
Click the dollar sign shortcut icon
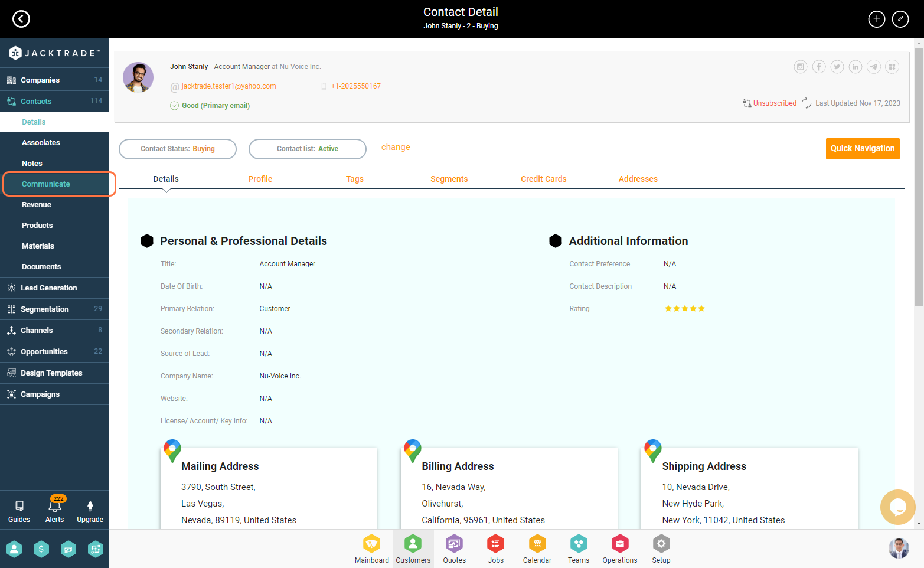click(x=41, y=550)
